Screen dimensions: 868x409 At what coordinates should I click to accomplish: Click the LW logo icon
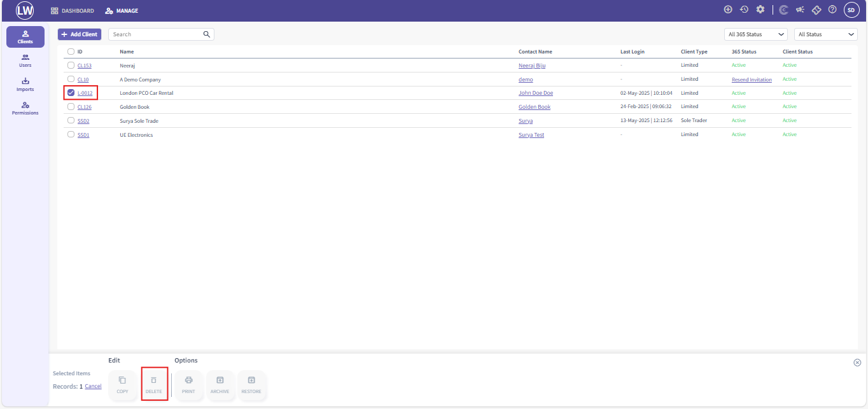25,10
